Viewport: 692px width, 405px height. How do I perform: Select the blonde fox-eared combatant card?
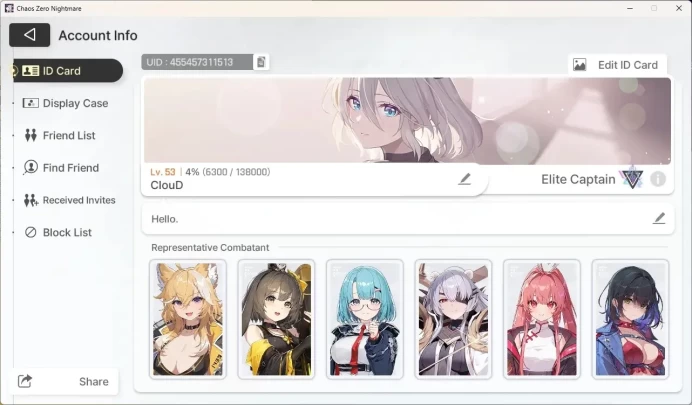coord(188,319)
